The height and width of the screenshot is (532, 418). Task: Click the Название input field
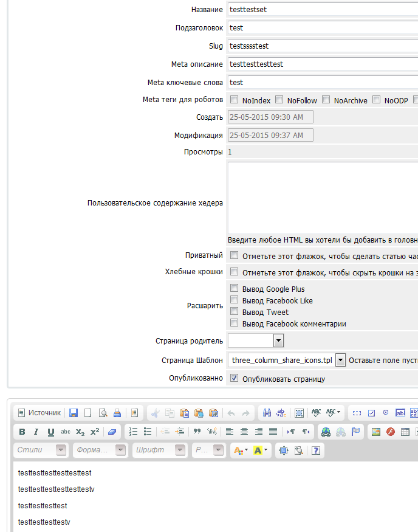tap(322, 9)
